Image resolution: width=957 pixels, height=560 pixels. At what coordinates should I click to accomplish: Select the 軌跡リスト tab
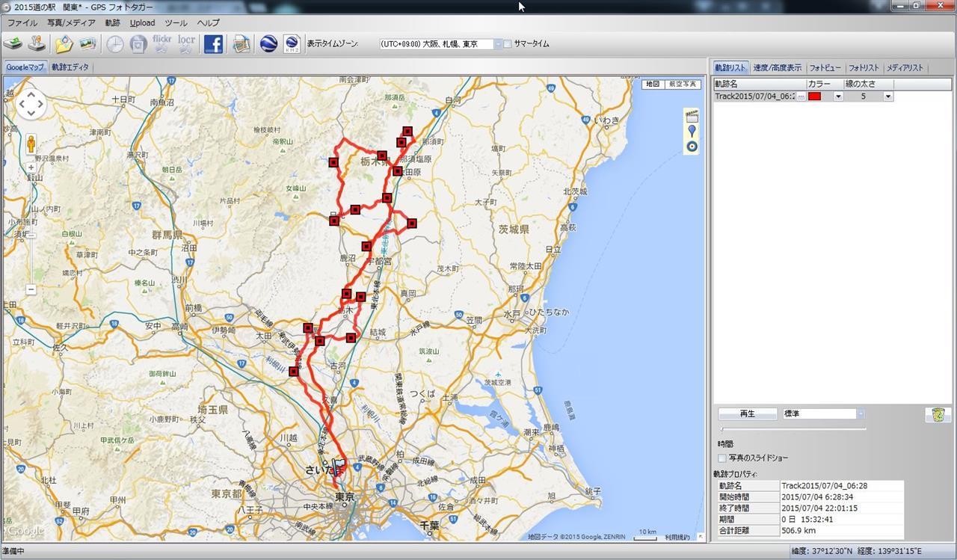point(730,67)
